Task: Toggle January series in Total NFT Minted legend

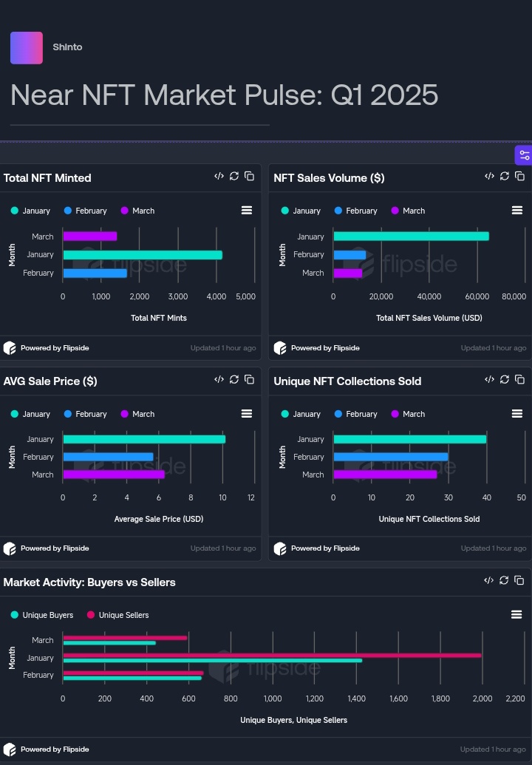Action: 31,211
